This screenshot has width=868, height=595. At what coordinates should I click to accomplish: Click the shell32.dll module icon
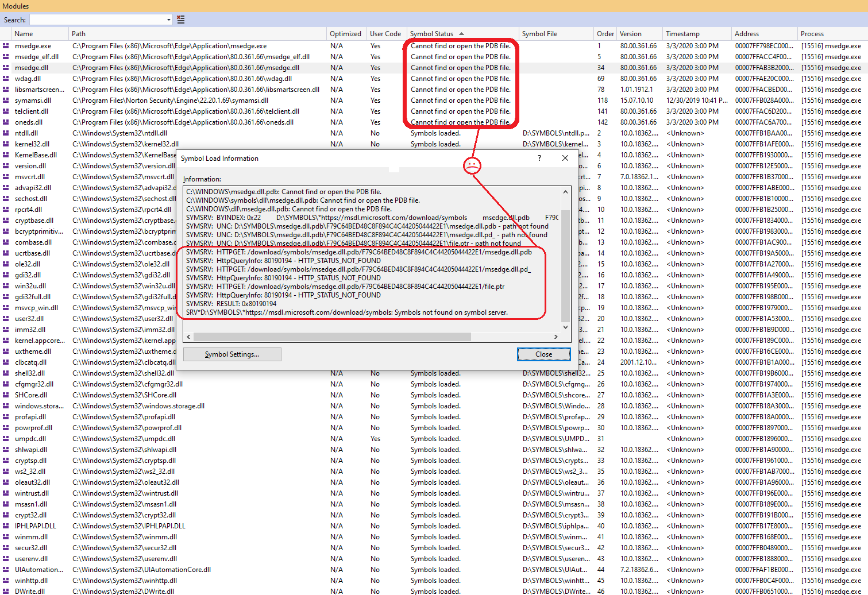click(x=6, y=373)
